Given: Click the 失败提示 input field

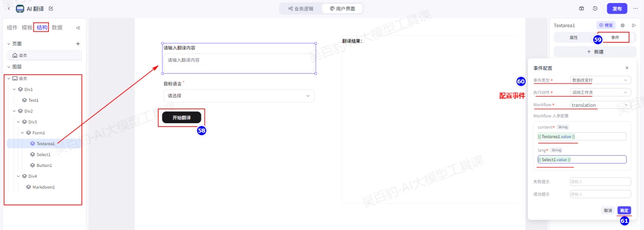Looking at the screenshot, I should (x=600, y=182).
